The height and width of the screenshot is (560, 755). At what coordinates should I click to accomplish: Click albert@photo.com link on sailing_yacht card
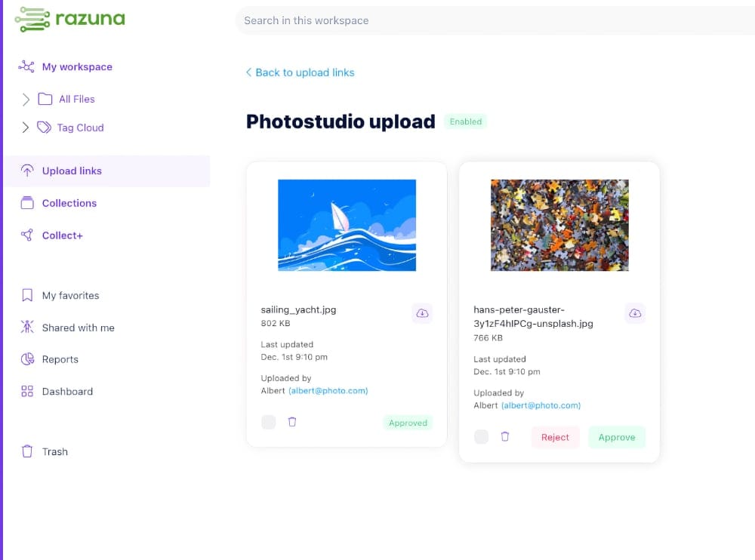(x=328, y=390)
